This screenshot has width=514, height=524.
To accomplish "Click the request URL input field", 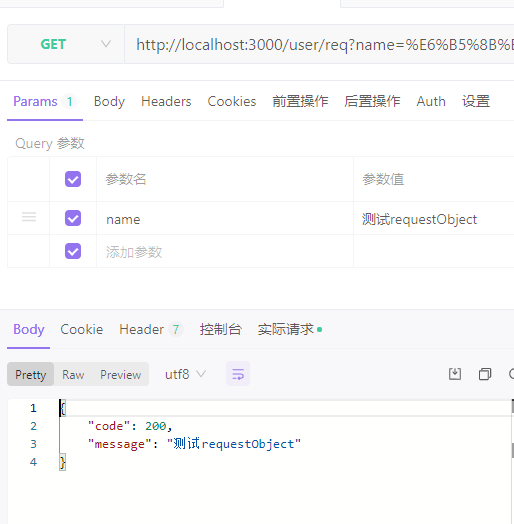I will point(319,44).
